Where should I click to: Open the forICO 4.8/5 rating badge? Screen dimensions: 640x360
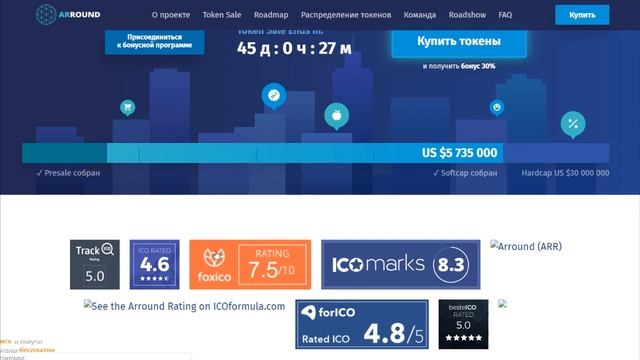362,324
